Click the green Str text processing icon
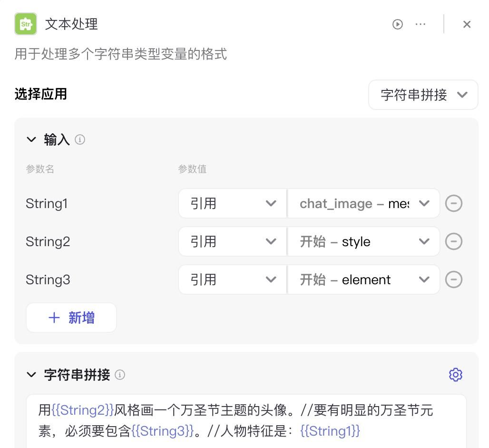The width and height of the screenshot is (489, 448). (26, 24)
